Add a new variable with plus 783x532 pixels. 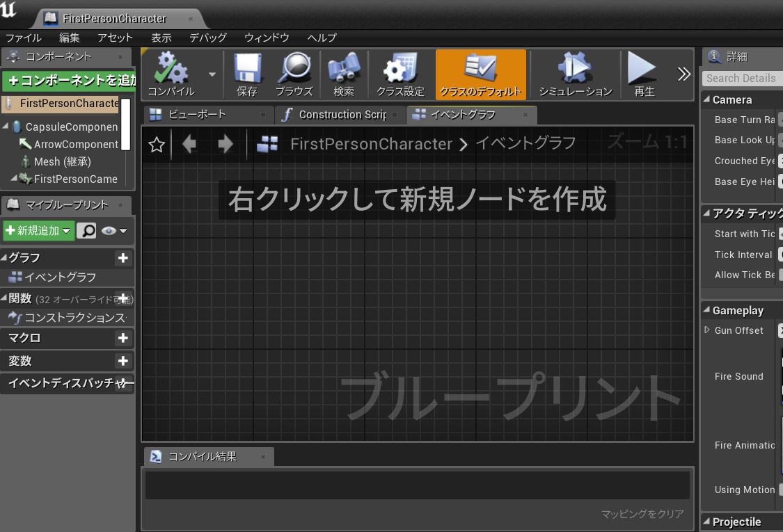[x=122, y=361]
